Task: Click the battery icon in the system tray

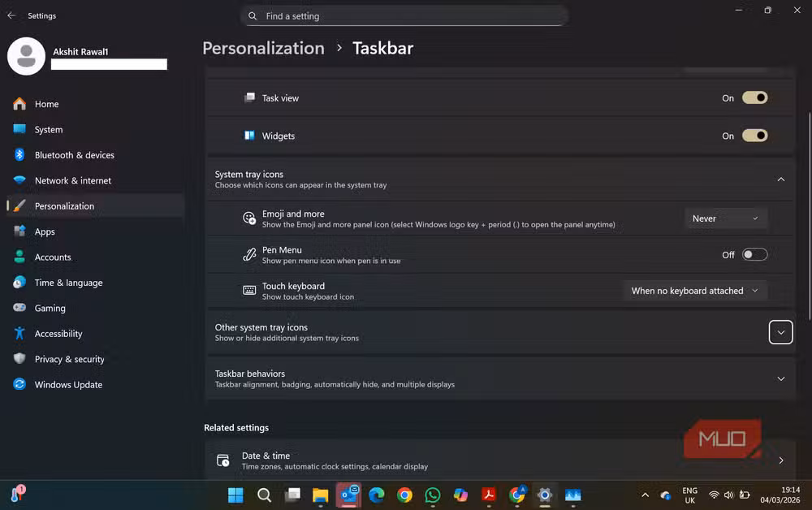Action: coord(745,495)
